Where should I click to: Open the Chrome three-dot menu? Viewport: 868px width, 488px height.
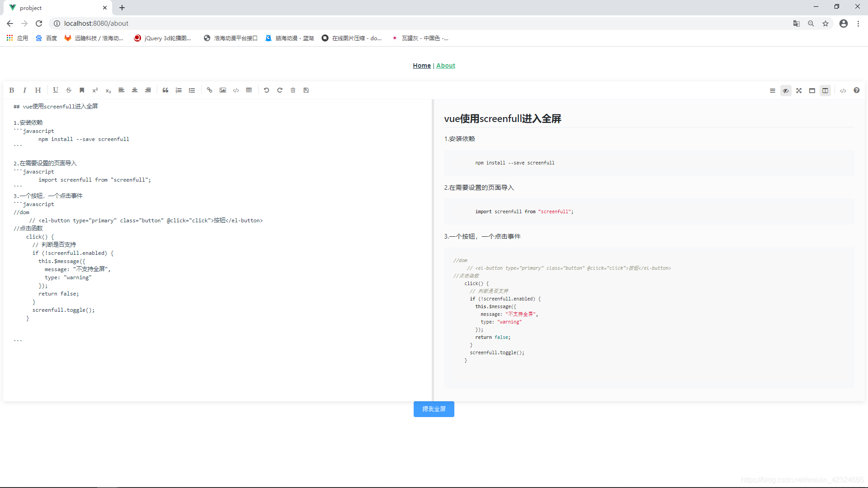tap(858, 23)
